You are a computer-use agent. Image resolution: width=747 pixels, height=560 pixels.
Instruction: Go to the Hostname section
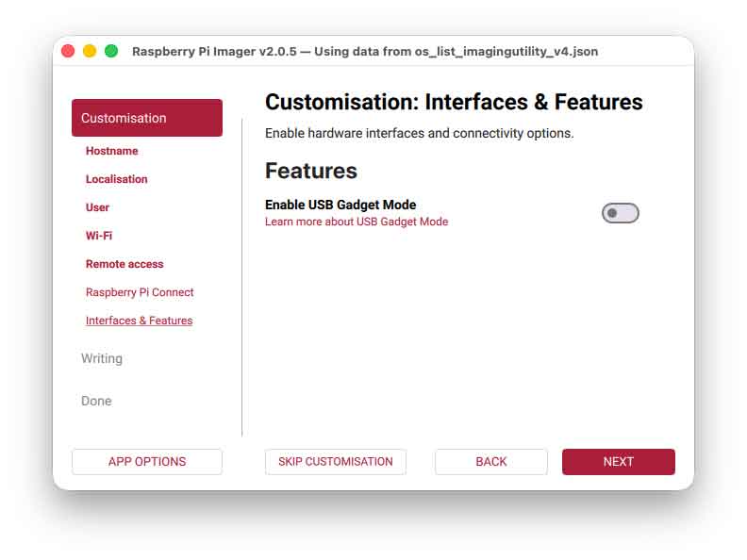point(111,151)
